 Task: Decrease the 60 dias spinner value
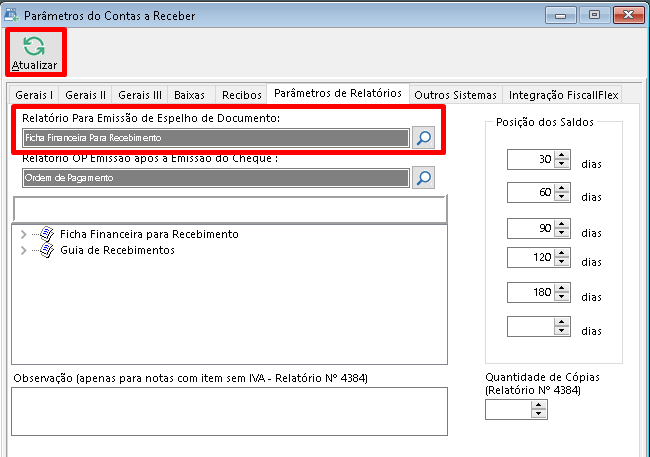point(562,197)
